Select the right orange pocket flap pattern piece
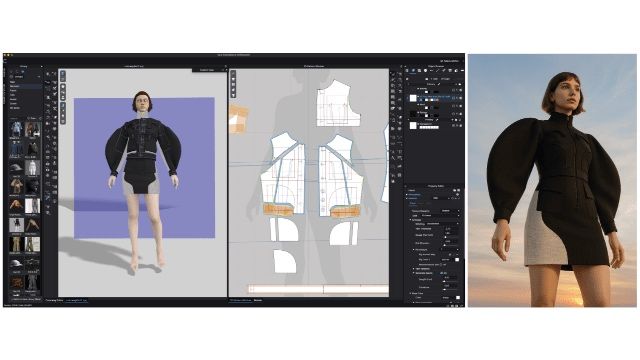This screenshot has height=360, width=640. click(x=345, y=211)
